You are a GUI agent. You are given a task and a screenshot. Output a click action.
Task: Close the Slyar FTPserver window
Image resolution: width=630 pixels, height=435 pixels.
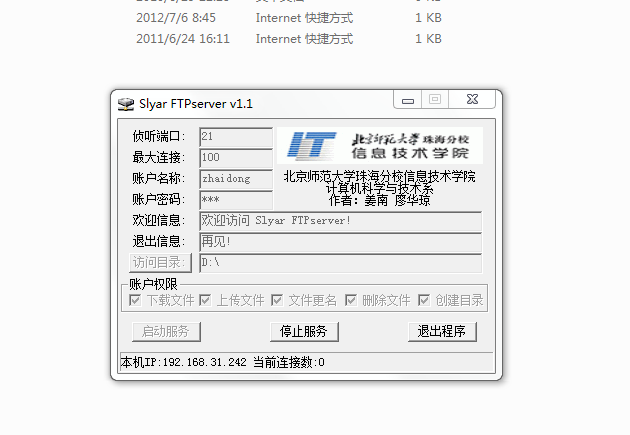[x=472, y=100]
